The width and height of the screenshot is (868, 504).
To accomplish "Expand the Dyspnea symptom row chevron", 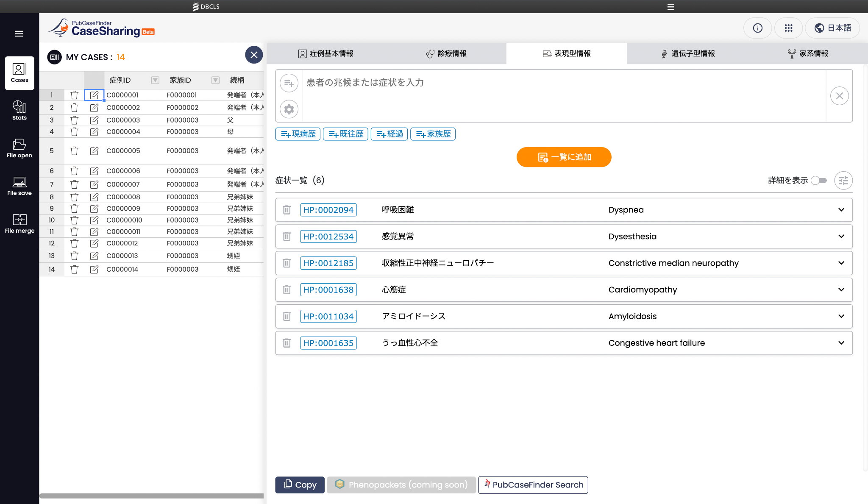I will click(841, 210).
